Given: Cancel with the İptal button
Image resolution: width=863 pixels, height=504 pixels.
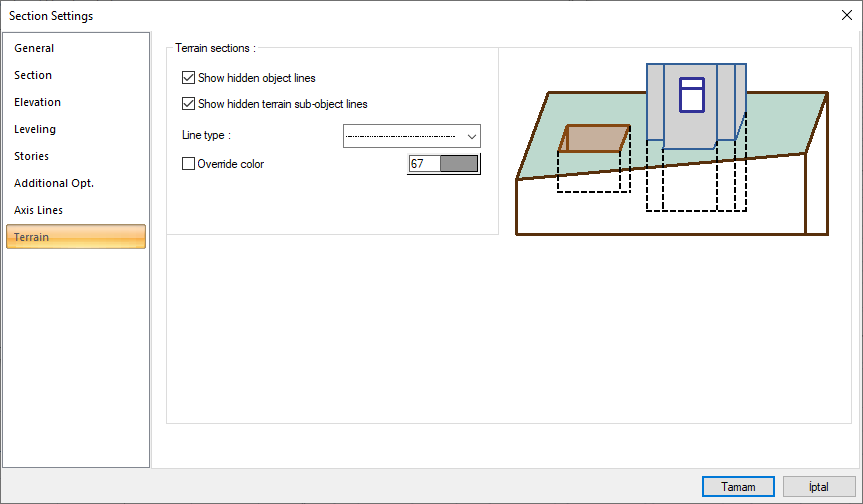Looking at the screenshot, I should coord(819,486).
